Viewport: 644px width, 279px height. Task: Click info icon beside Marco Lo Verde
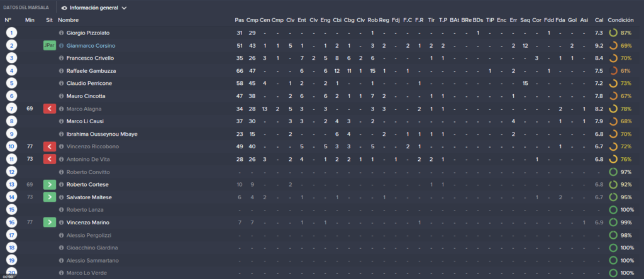[x=61, y=273]
